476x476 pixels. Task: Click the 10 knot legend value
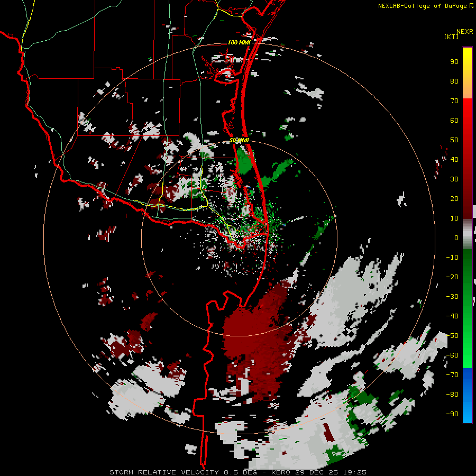454,218
